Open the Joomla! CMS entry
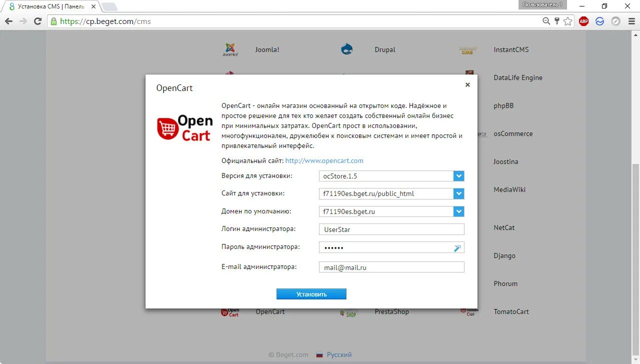Screen dimensions: 640x364 (267, 49)
